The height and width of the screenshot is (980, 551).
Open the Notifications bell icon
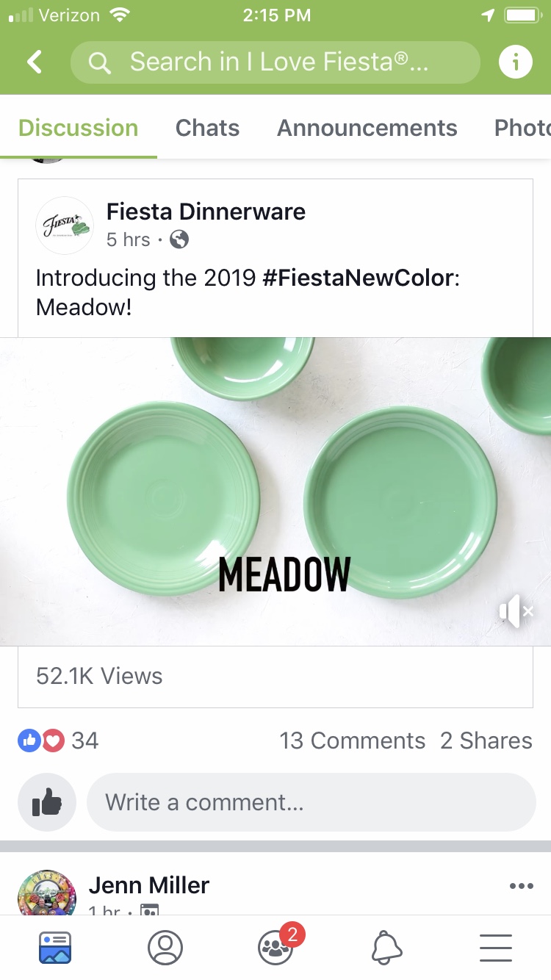click(x=386, y=948)
